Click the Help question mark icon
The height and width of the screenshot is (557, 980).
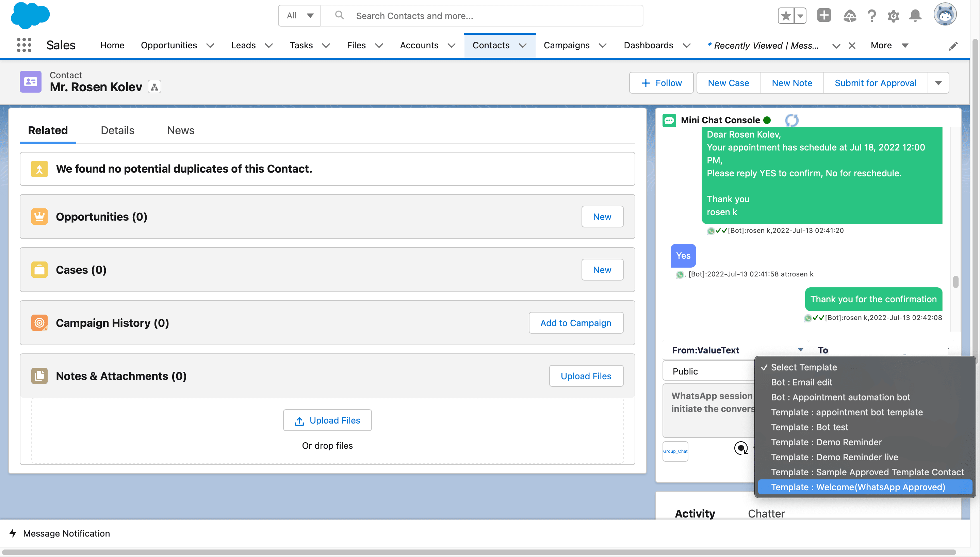click(871, 15)
